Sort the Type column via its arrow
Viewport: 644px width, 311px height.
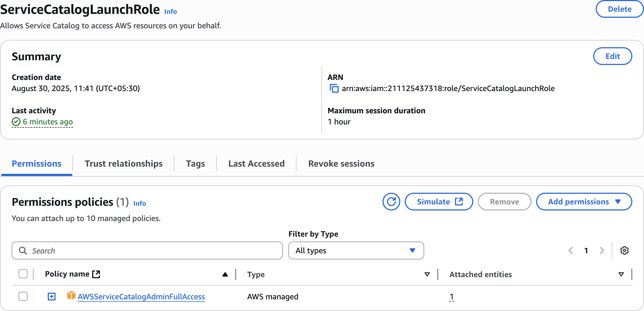427,274
